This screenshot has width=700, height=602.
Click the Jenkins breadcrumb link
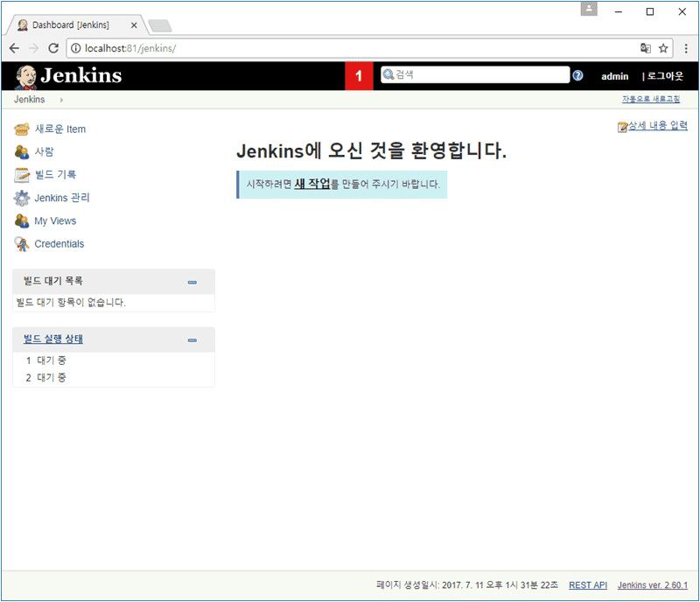tap(30, 100)
